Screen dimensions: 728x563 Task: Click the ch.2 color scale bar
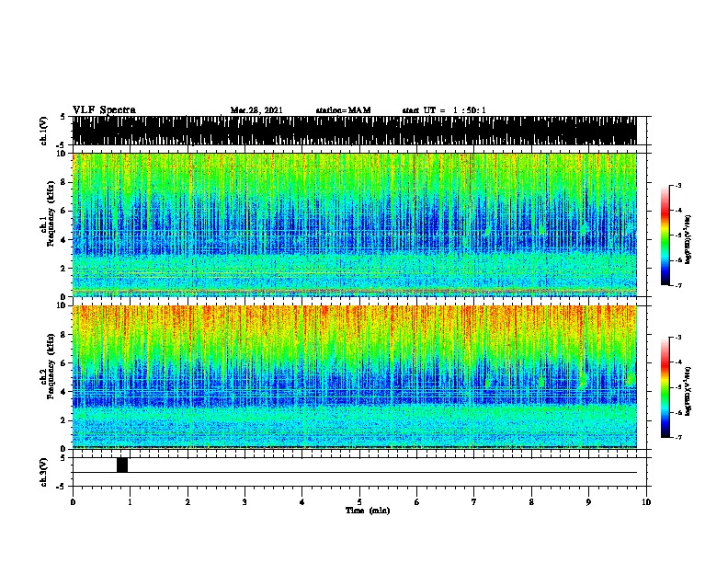pos(665,387)
